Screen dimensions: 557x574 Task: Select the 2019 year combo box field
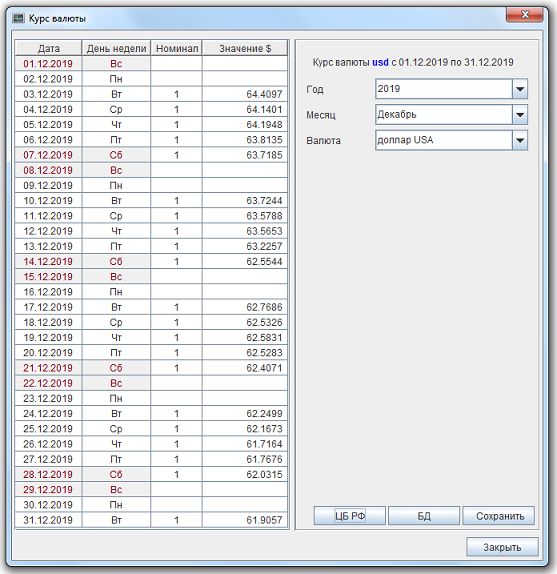click(x=444, y=89)
